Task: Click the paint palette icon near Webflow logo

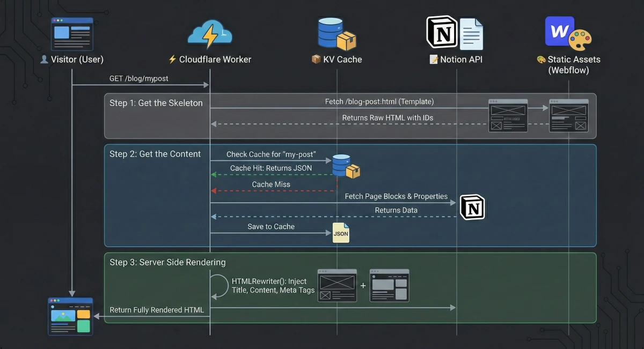Action: click(x=580, y=40)
